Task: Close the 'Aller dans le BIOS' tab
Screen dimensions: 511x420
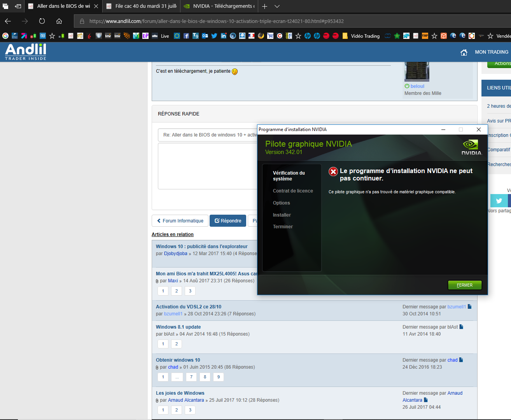Action: pos(96,6)
